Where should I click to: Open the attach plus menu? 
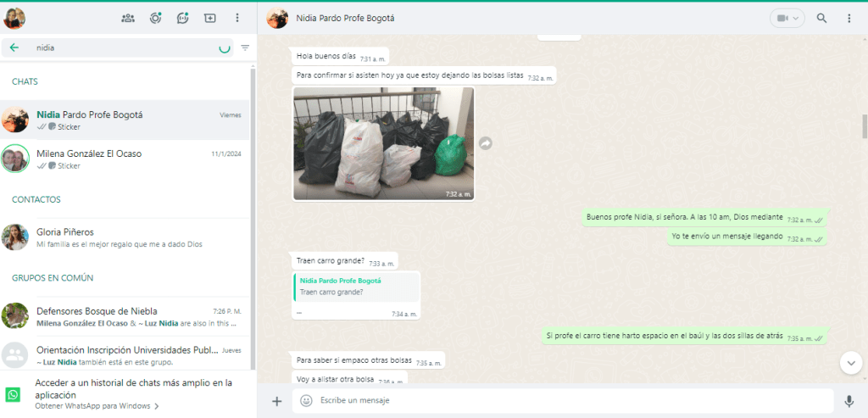coord(276,401)
